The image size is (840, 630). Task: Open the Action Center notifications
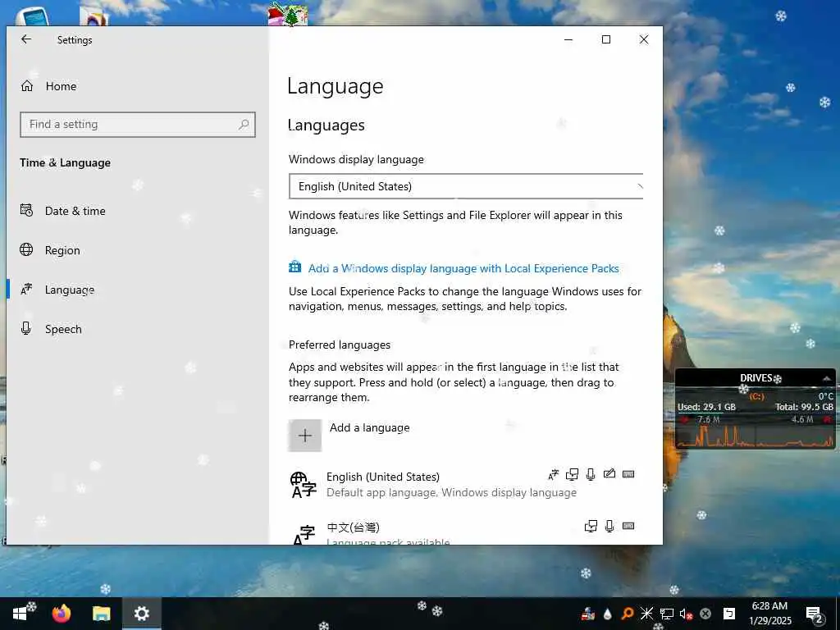tap(814, 614)
